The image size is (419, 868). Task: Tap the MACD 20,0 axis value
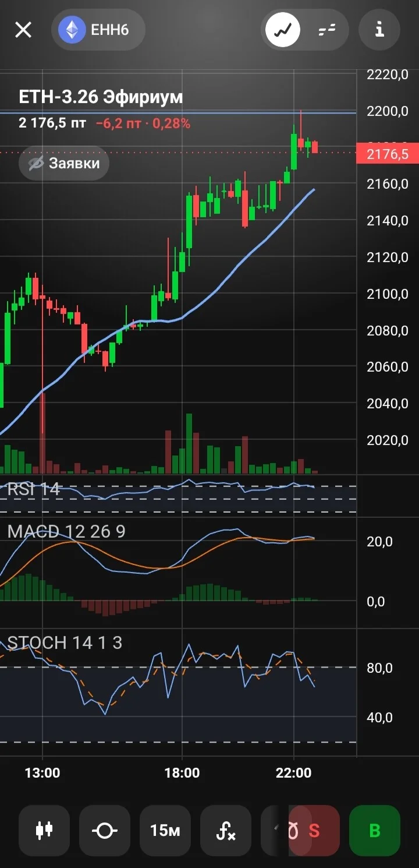click(380, 542)
